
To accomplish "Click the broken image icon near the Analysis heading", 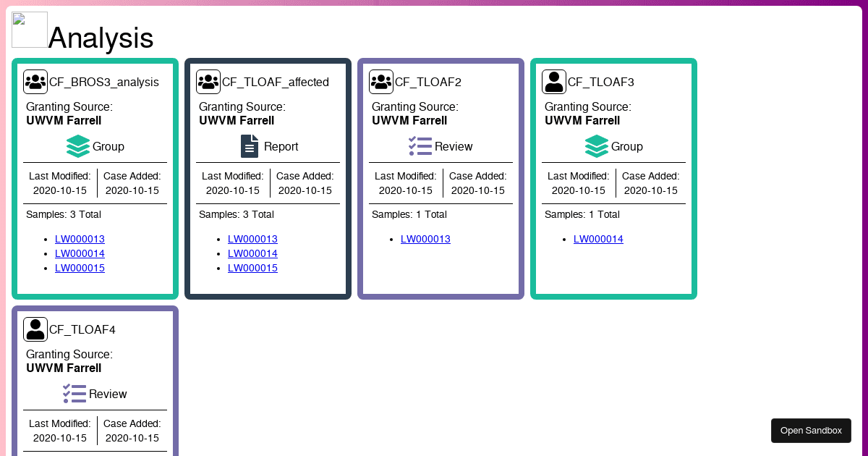I will pos(29,29).
